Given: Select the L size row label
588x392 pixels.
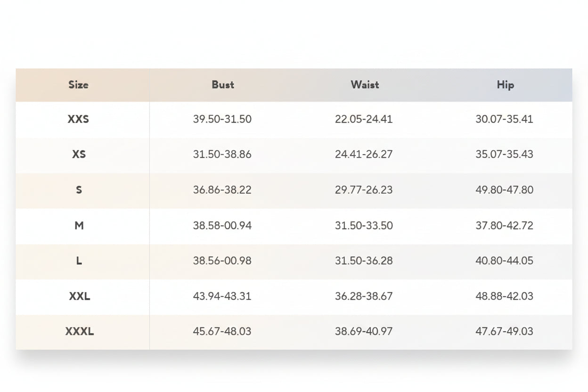Looking at the screenshot, I should [x=79, y=261].
